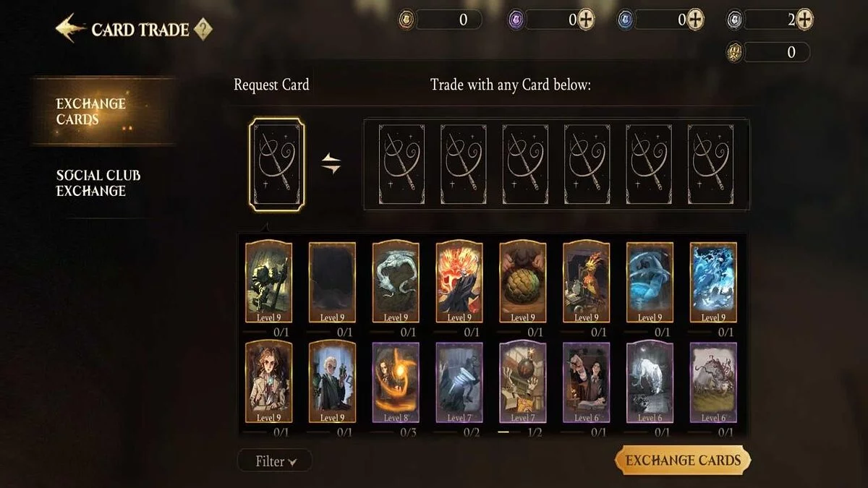Select the last empty trade card slot
Image resolution: width=868 pixels, height=488 pixels.
click(710, 165)
